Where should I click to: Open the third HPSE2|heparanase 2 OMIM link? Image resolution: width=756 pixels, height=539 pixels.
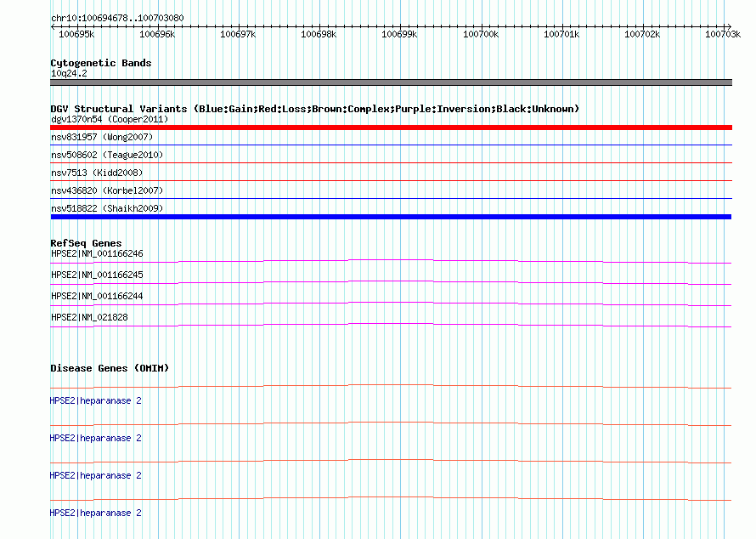point(95,476)
